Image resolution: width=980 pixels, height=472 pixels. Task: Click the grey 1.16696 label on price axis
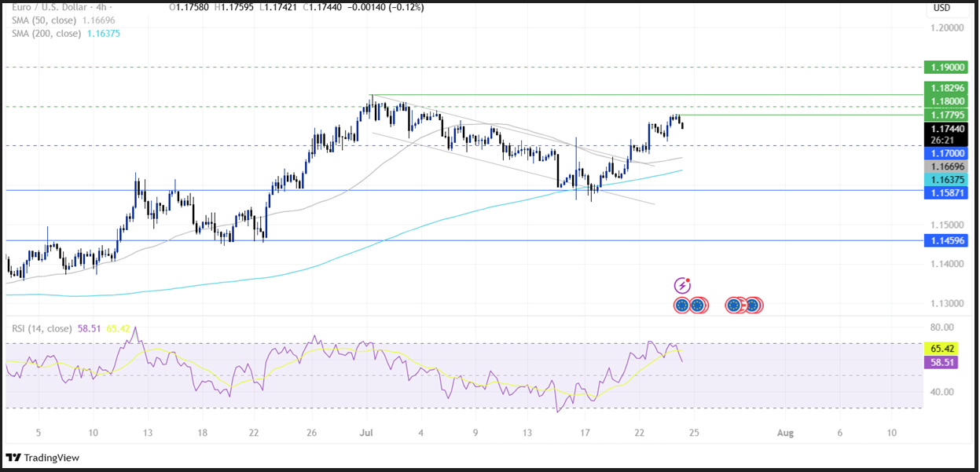[946, 167]
